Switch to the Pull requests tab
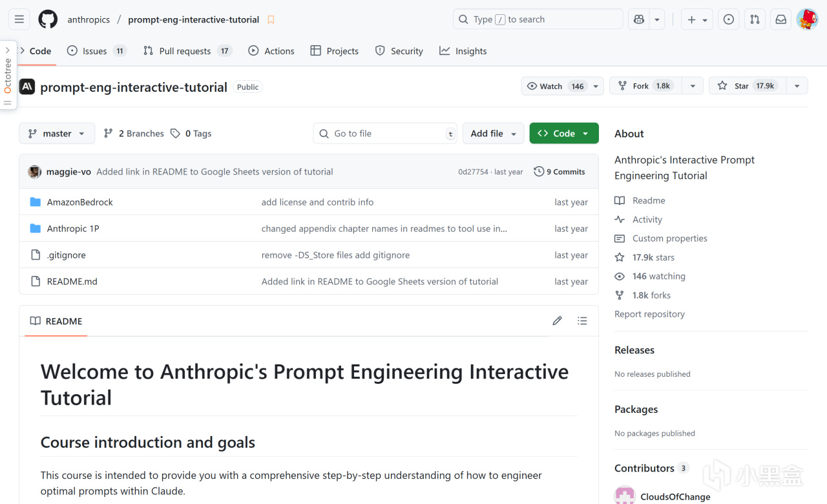Viewport: 827px width, 504px height. pyautogui.click(x=187, y=51)
